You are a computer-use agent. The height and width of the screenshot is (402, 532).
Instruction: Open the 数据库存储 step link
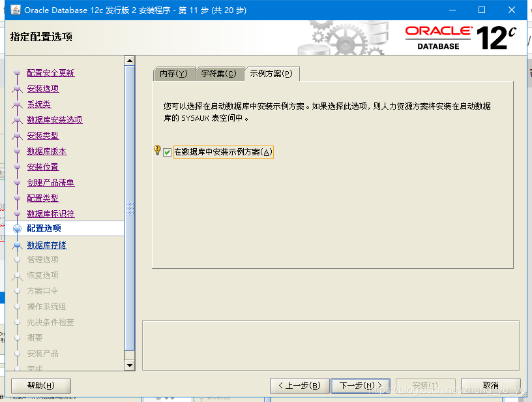(x=47, y=245)
